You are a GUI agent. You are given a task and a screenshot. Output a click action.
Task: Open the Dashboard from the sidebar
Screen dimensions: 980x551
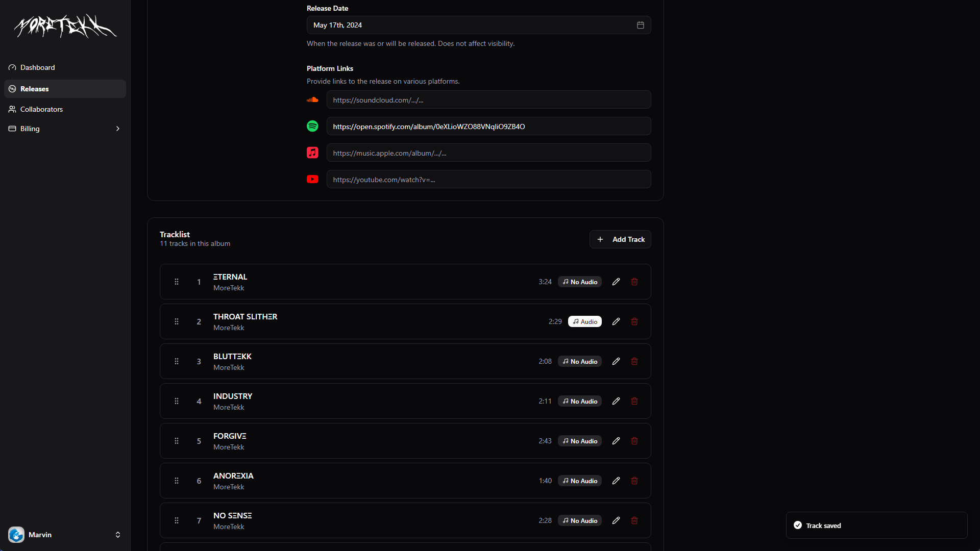click(37, 67)
